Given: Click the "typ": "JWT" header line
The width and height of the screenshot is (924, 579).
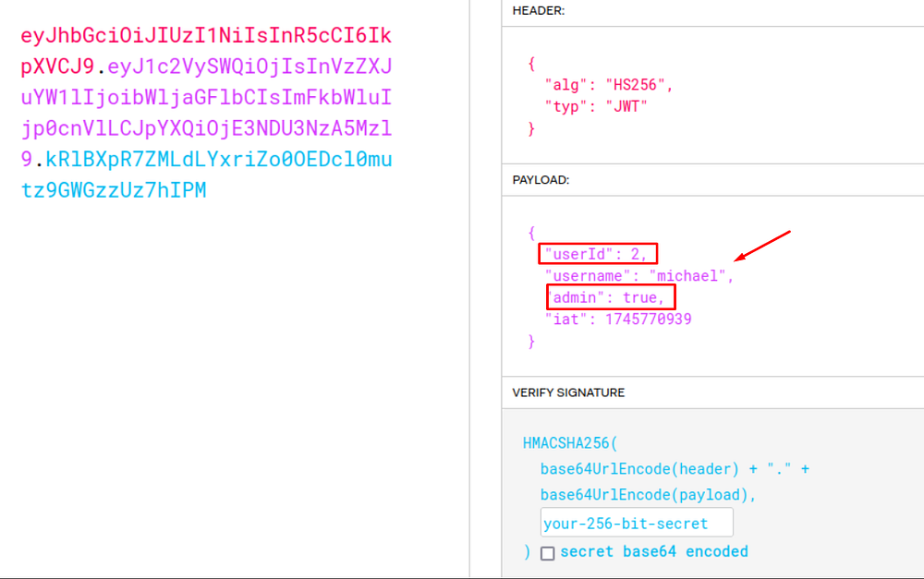Looking at the screenshot, I should click(x=596, y=106).
